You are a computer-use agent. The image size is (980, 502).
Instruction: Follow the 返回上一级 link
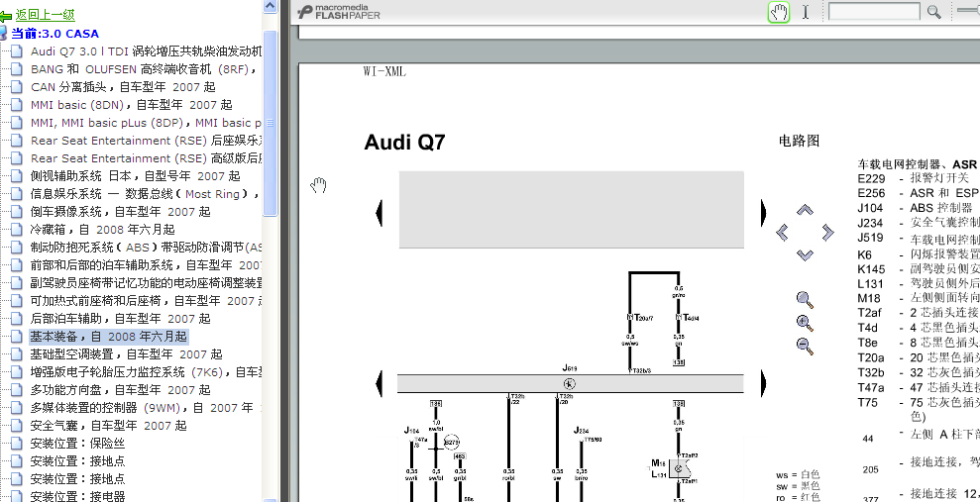[45, 15]
